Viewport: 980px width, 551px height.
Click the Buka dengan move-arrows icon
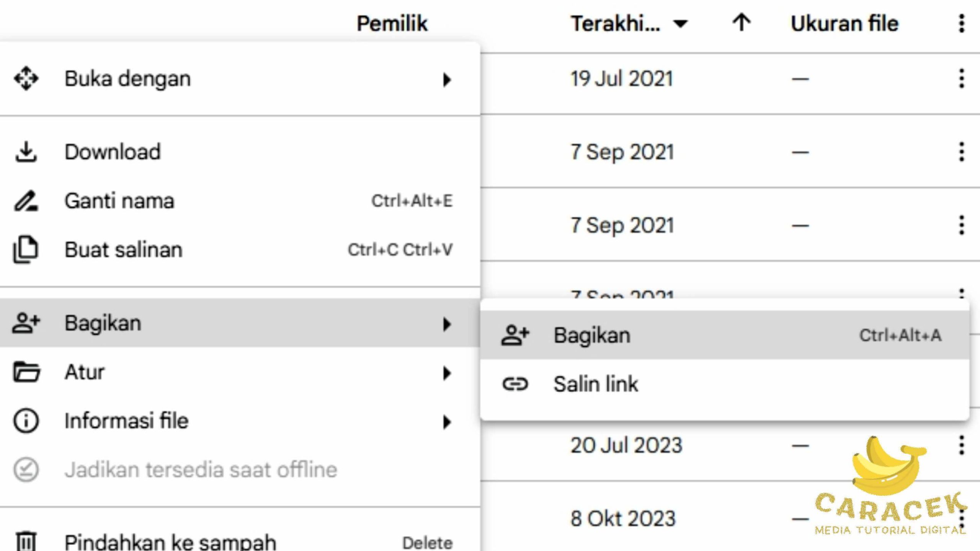(26, 78)
